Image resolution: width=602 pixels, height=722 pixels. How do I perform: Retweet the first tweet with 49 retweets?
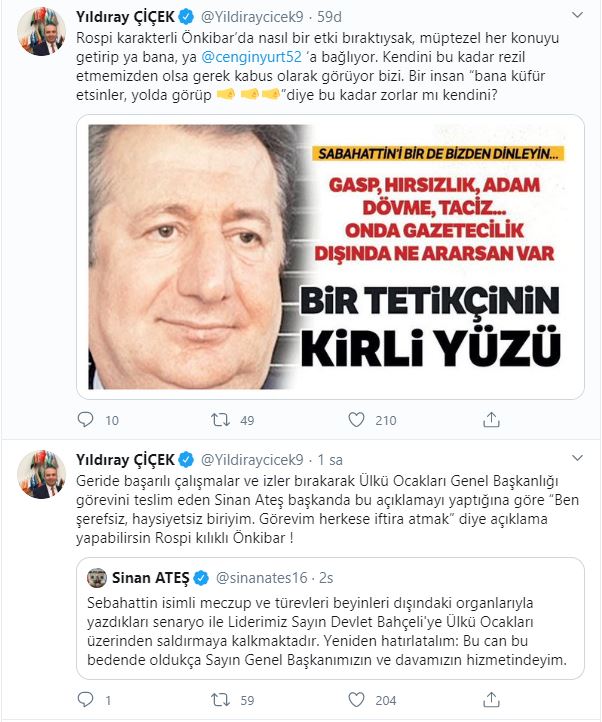point(220,419)
